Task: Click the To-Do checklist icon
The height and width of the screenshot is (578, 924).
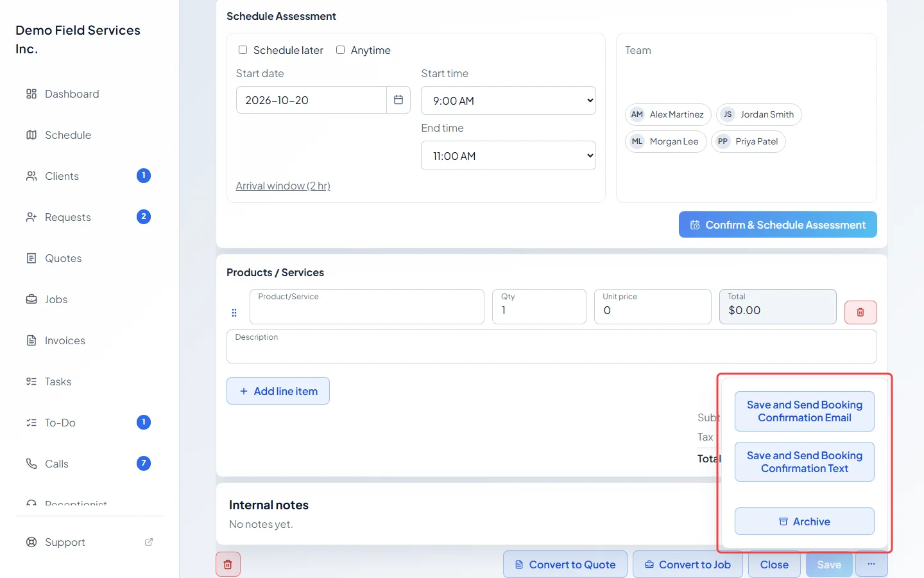Action: tap(31, 423)
